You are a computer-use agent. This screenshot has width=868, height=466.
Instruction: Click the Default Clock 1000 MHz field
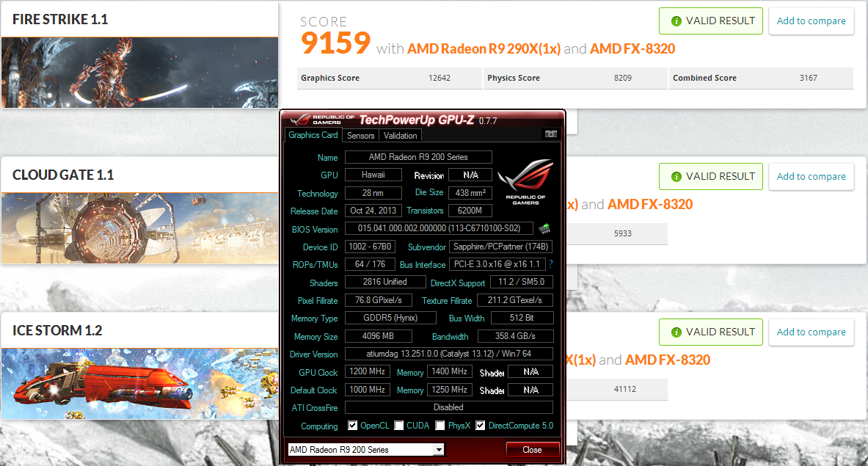[x=367, y=390]
